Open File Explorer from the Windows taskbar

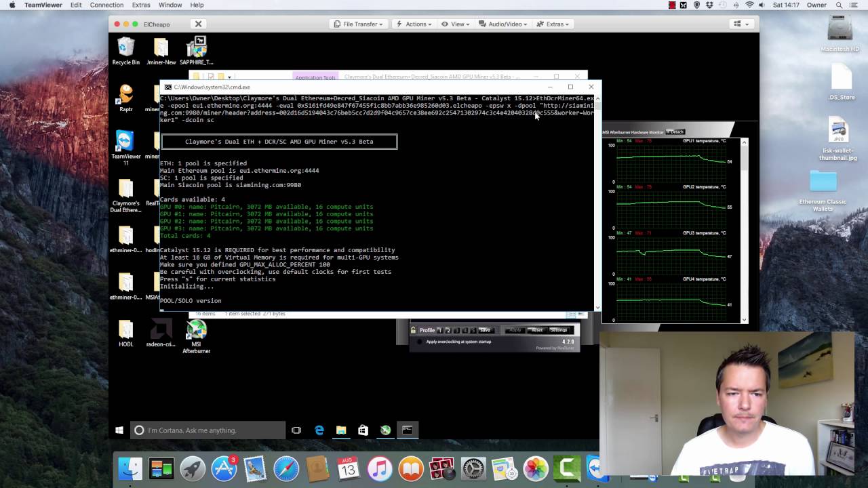pos(341,430)
